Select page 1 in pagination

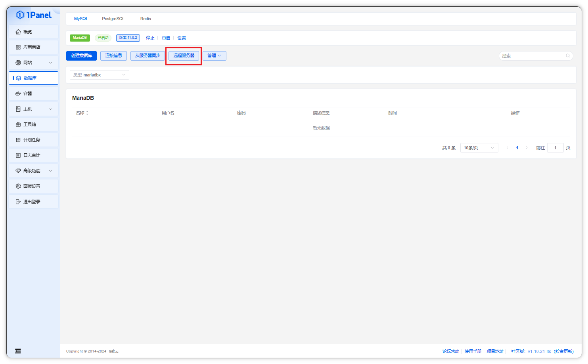pyautogui.click(x=517, y=148)
